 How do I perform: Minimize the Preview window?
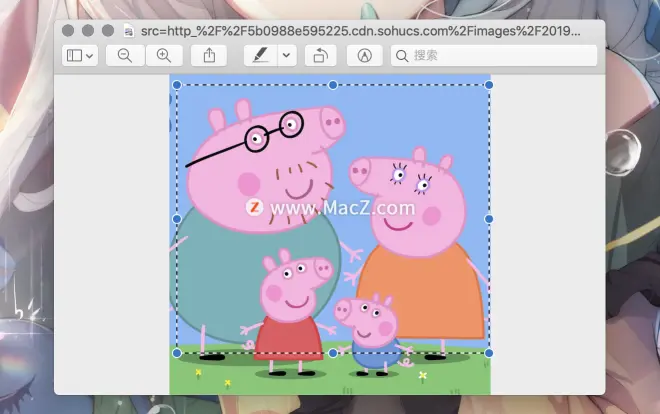tap(88, 30)
